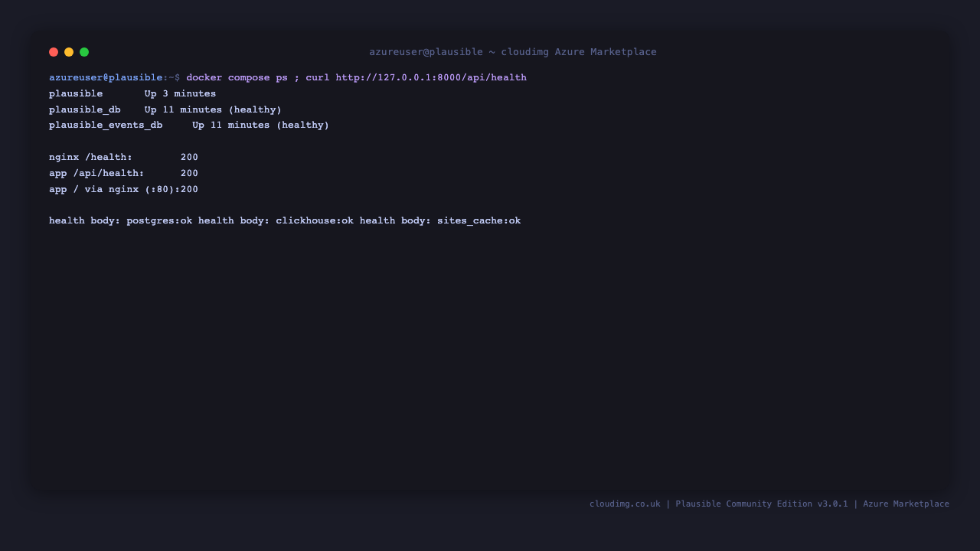Click the app / via nginx (:80):200 line

(x=123, y=190)
